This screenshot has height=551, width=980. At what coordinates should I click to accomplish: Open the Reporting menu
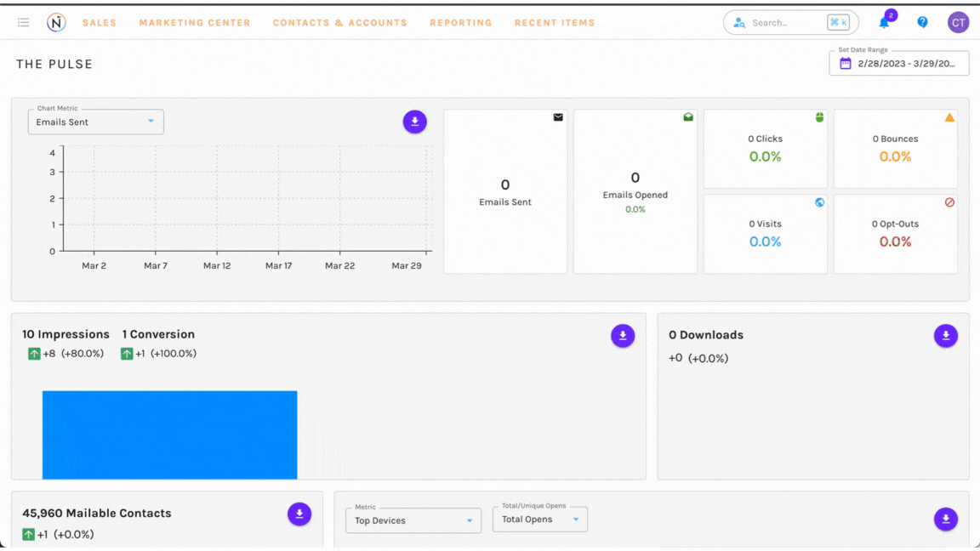(460, 22)
